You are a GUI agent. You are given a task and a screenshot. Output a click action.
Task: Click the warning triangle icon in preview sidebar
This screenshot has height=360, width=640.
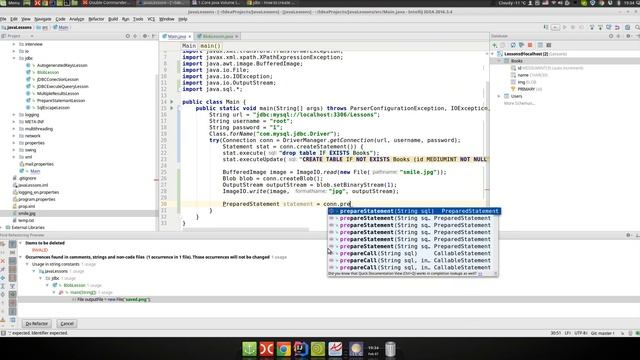pyautogui.click(x=3, y=320)
